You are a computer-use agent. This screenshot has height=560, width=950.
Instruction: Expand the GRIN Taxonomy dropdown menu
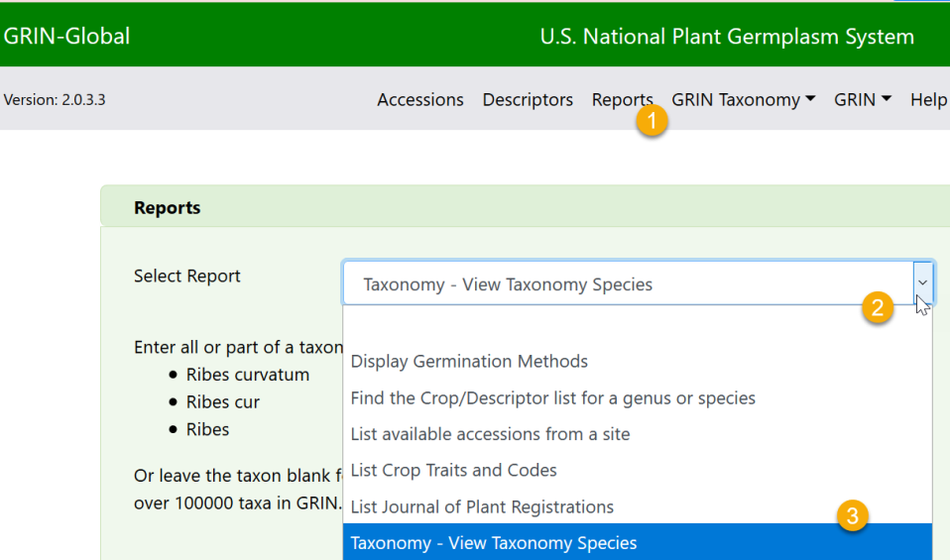[x=743, y=99]
